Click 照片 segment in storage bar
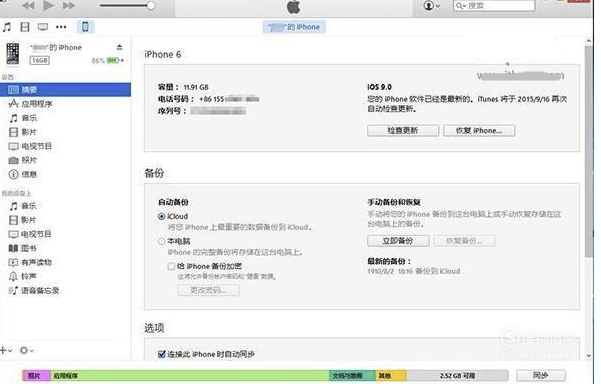601x384 pixels. 36,376
